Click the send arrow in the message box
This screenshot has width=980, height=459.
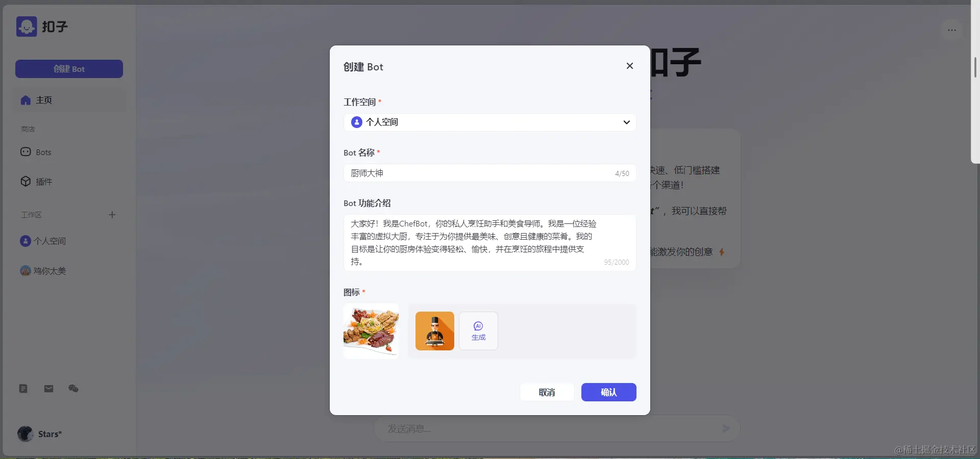726,428
